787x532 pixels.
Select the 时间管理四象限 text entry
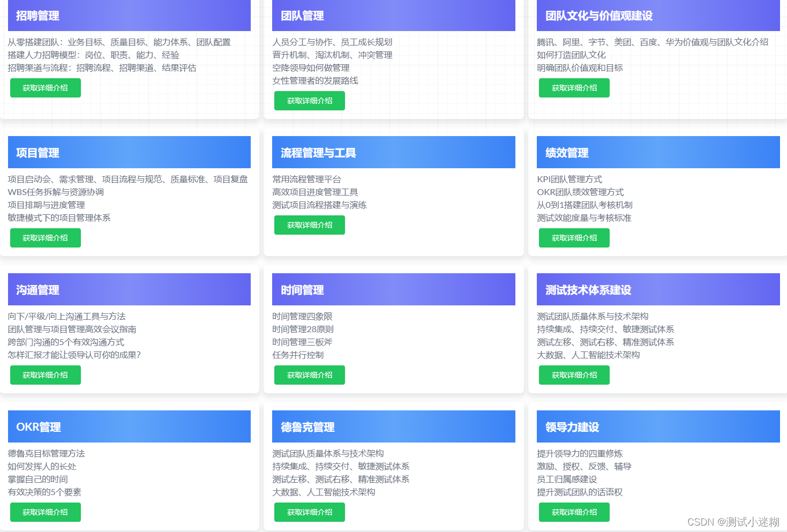coord(299,316)
